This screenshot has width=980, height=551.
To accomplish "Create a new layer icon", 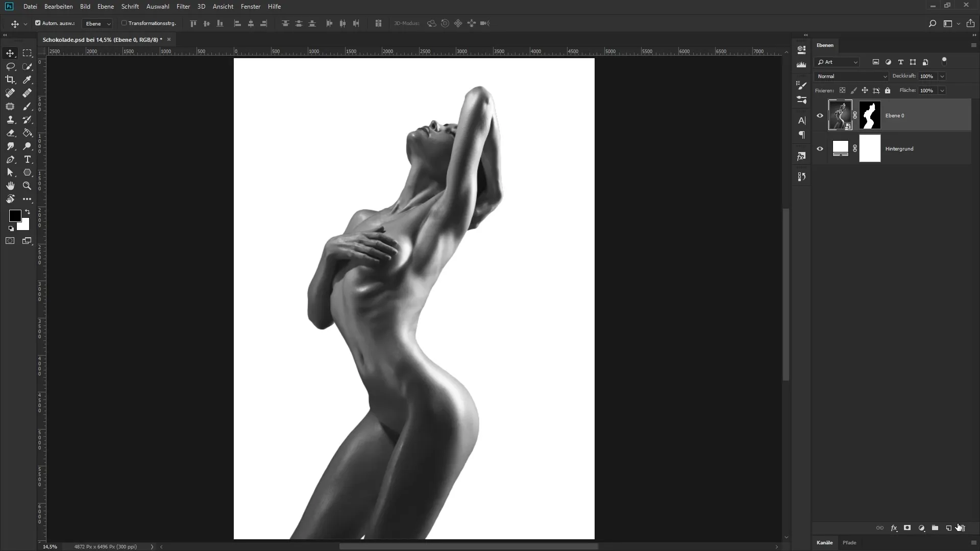I will pyautogui.click(x=948, y=528).
